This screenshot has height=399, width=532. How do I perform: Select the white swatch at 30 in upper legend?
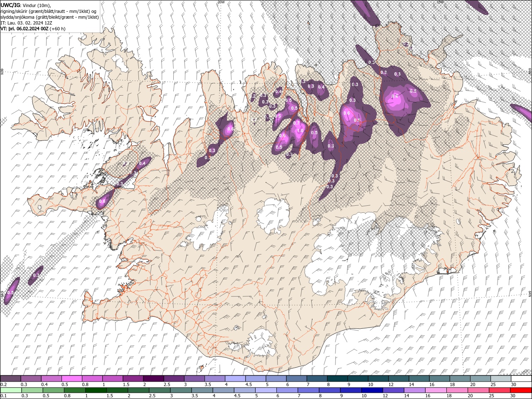point(521,379)
